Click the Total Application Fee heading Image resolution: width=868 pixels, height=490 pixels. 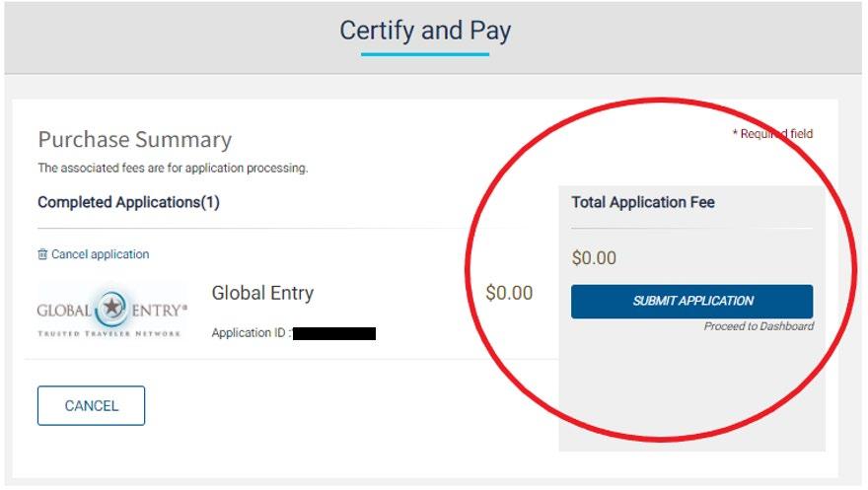pyautogui.click(x=643, y=202)
